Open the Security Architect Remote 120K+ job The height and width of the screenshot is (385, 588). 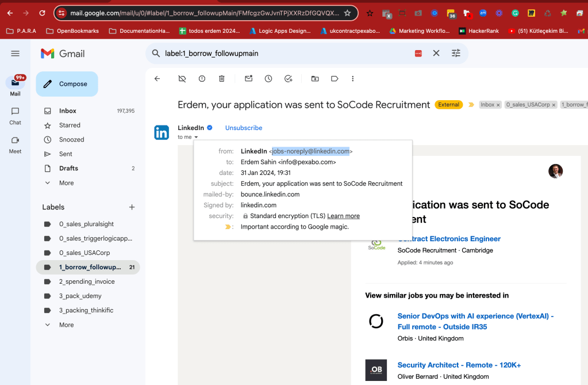(x=459, y=365)
